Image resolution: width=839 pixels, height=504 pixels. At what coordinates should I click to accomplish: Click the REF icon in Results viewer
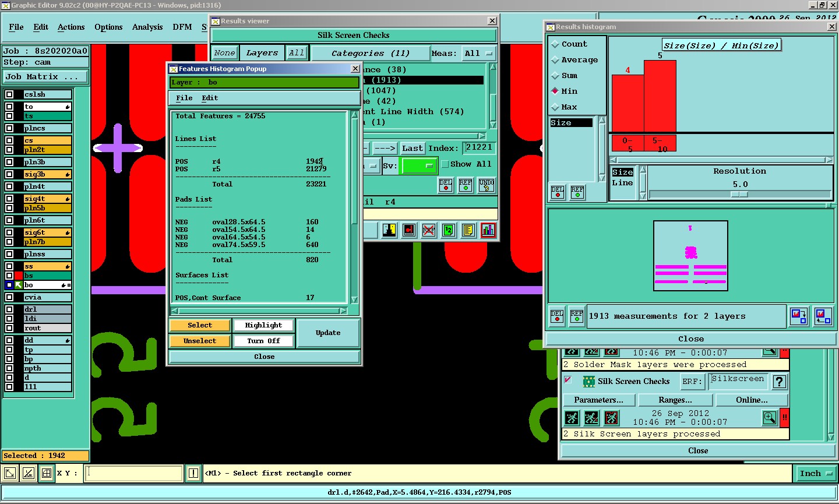[466, 185]
